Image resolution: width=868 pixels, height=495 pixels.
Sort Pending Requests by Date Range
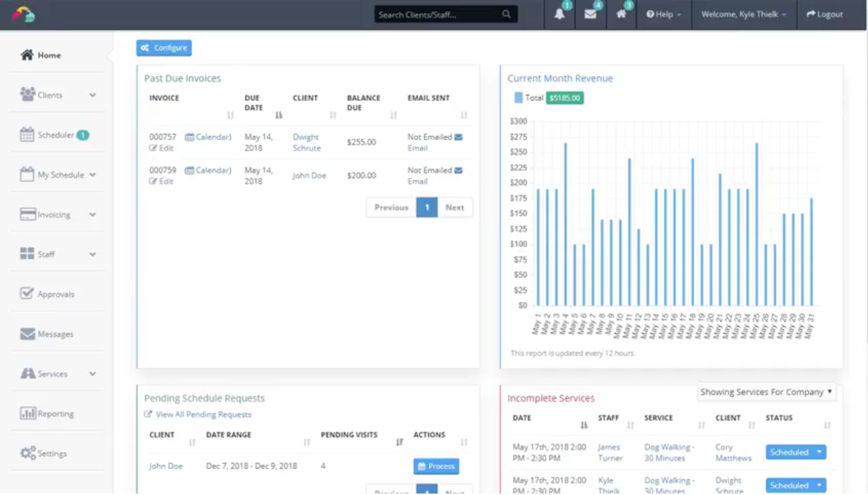coord(307,442)
